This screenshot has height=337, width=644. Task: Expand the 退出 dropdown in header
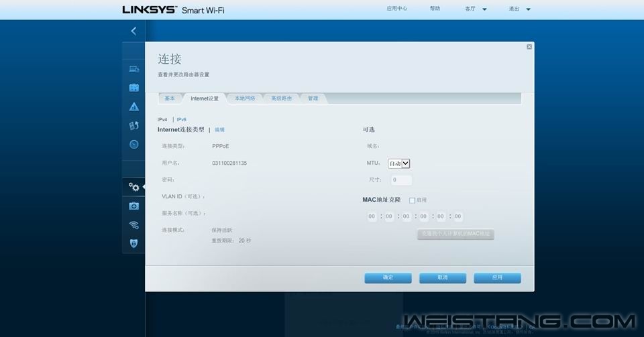pos(519,9)
